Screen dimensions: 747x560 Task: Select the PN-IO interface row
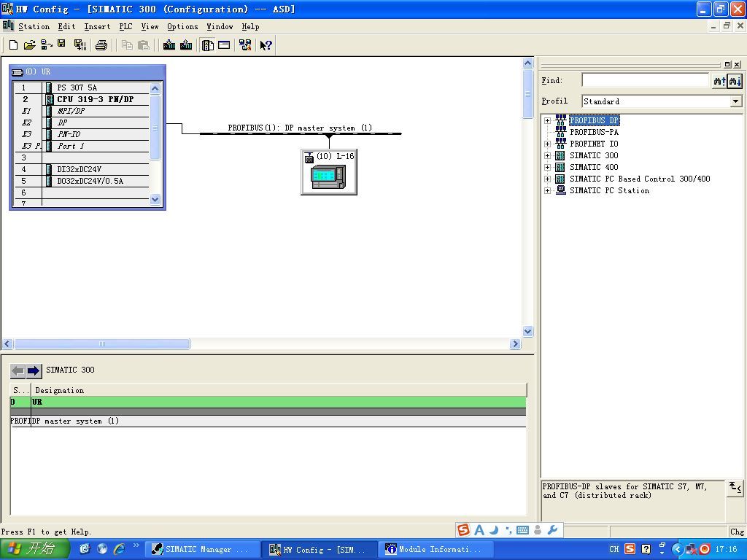tap(82, 134)
